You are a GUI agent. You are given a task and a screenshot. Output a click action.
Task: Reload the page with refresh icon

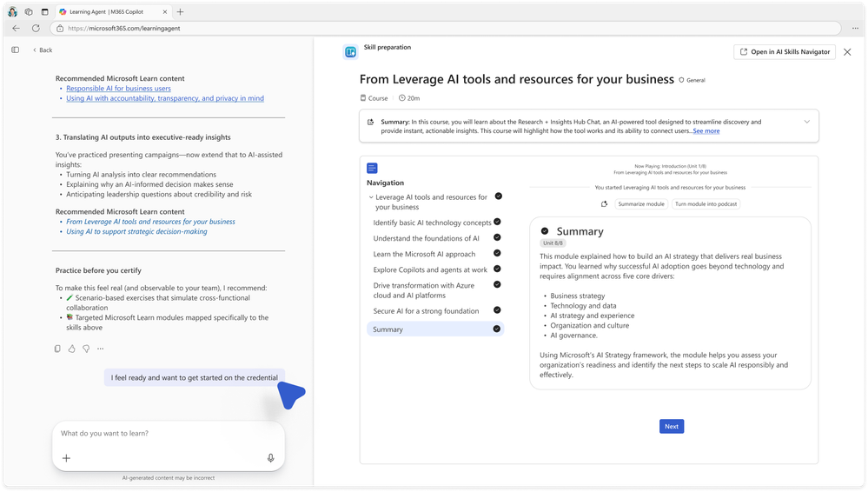[36, 29]
